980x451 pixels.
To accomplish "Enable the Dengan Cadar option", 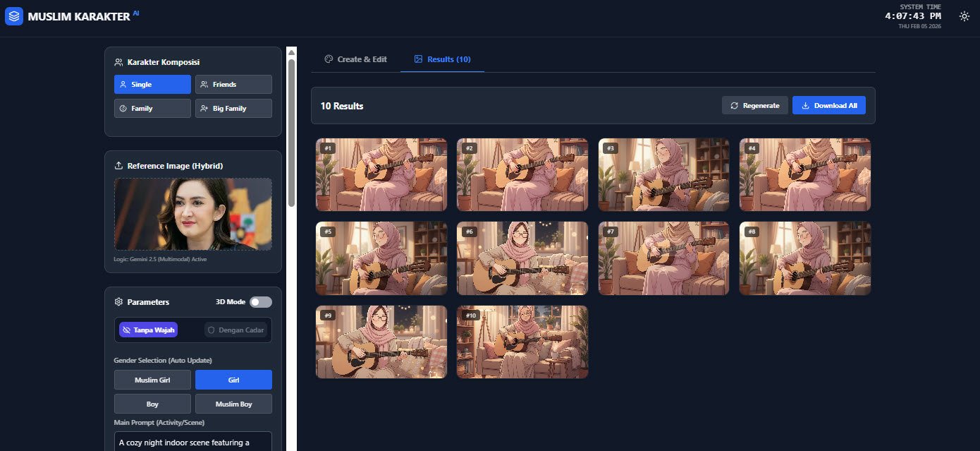I will click(235, 330).
